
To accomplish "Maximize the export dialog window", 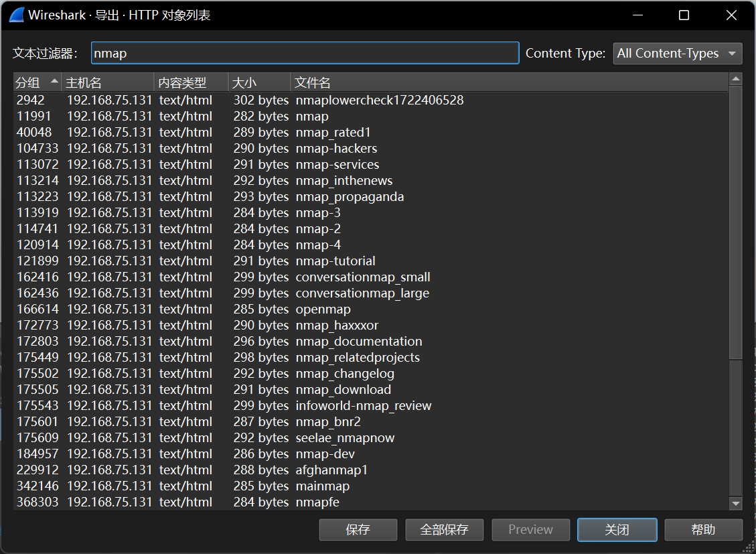I will pyautogui.click(x=684, y=15).
